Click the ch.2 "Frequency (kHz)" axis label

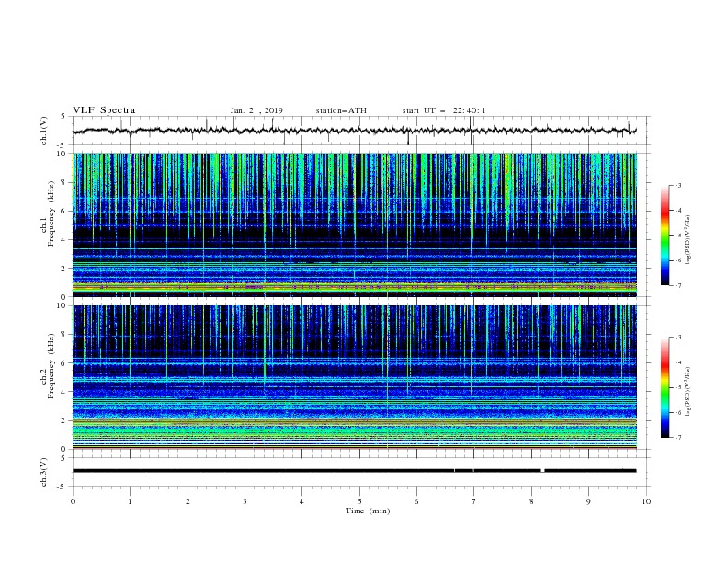pos(51,365)
